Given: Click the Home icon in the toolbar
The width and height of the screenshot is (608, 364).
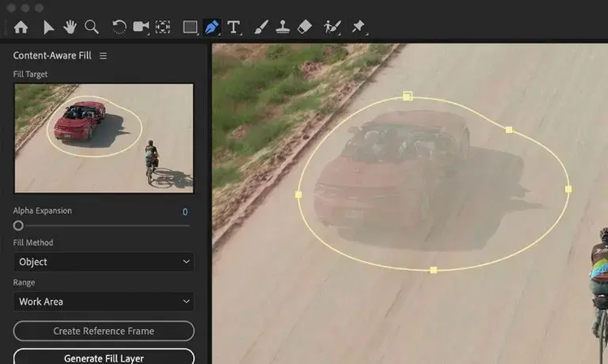Looking at the screenshot, I should click(x=21, y=27).
